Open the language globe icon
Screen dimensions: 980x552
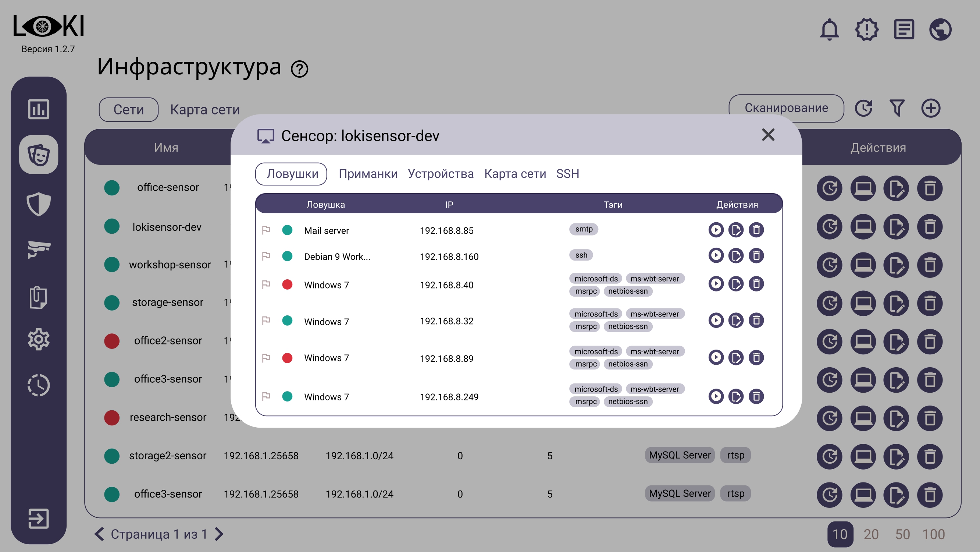tap(940, 29)
